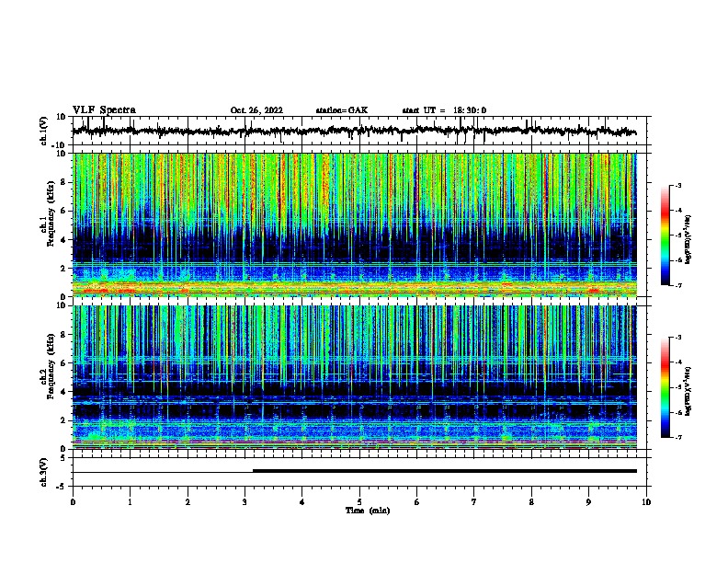728x563 pixels.
Task: Click the ch.1 "Frequency (kHz)" axis label
Action: (51, 214)
